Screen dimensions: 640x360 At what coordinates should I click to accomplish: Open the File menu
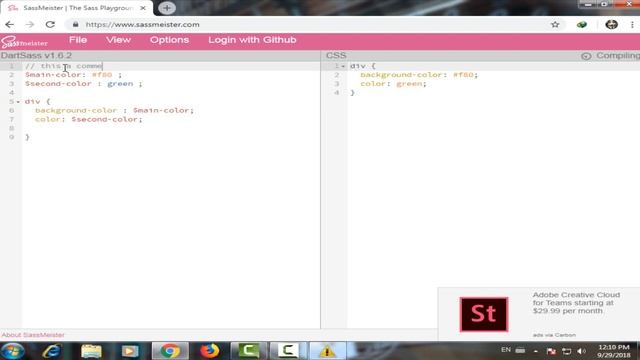[78, 40]
